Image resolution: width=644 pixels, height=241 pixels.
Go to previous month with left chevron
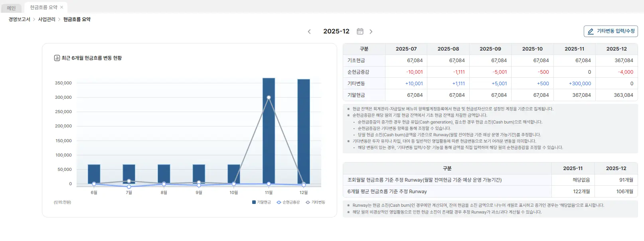point(309,31)
